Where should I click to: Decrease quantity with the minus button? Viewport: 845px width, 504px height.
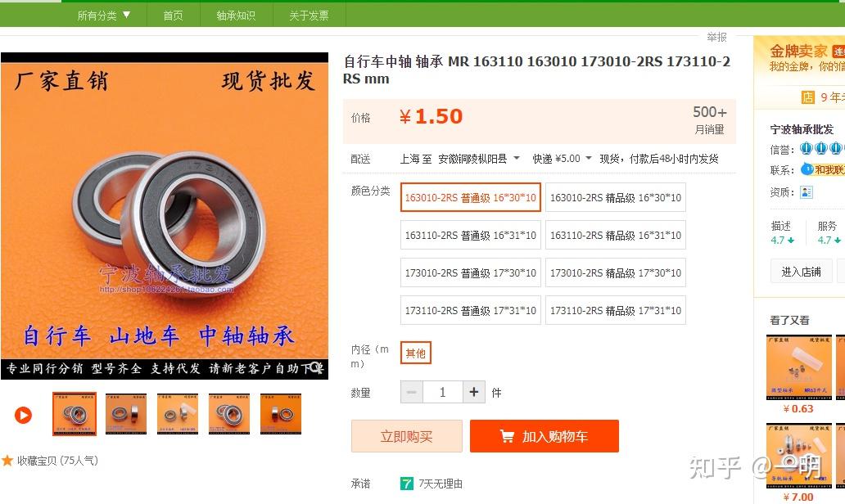coord(412,392)
